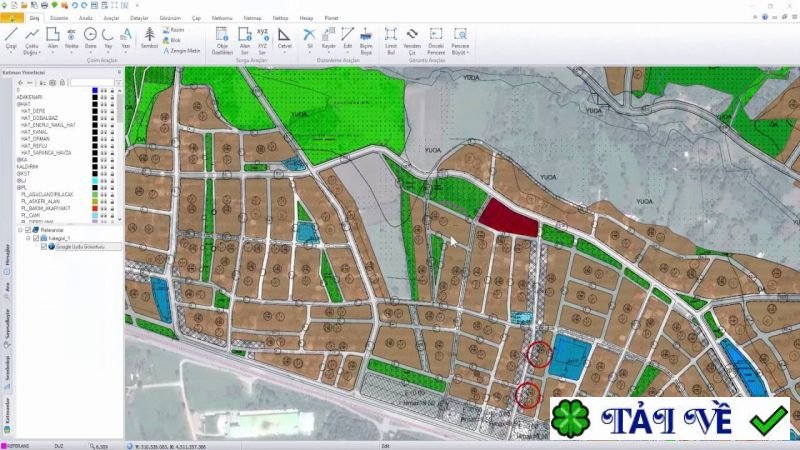The image size is (800, 450).
Task: Collapse the Kategori_1 tree node
Action: [28, 238]
